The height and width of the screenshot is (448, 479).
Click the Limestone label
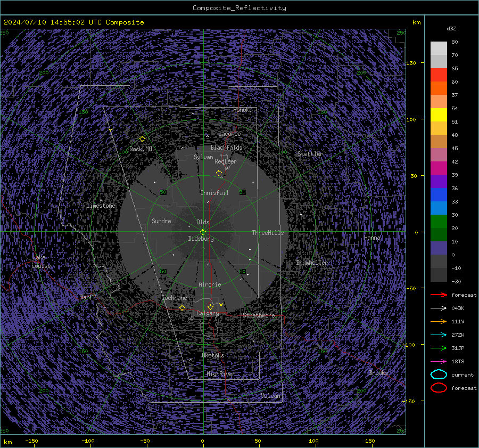(x=101, y=206)
